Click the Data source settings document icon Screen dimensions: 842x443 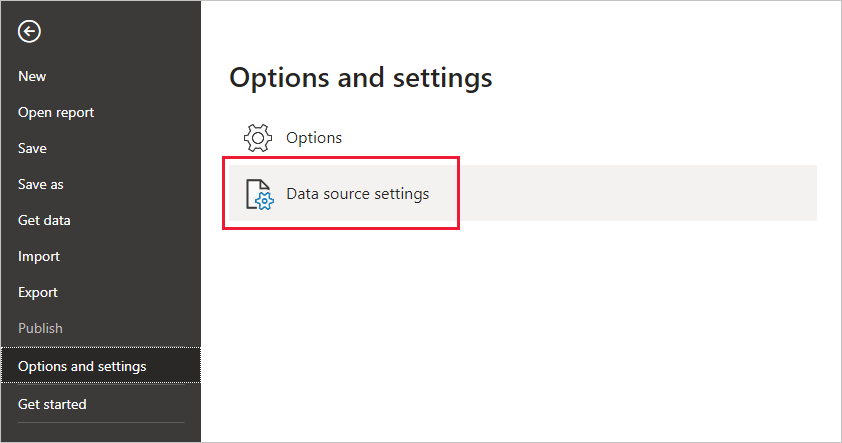(259, 194)
